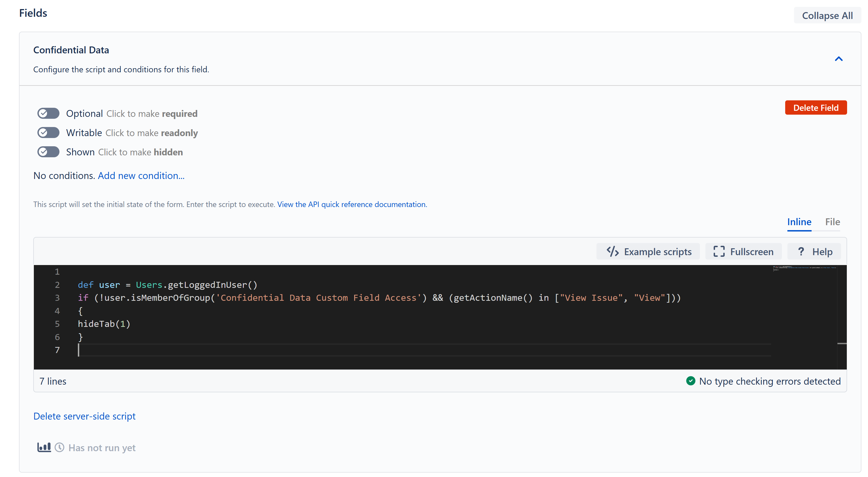Toggle the Optional switch to required
The height and width of the screenshot is (477, 868).
click(x=48, y=114)
